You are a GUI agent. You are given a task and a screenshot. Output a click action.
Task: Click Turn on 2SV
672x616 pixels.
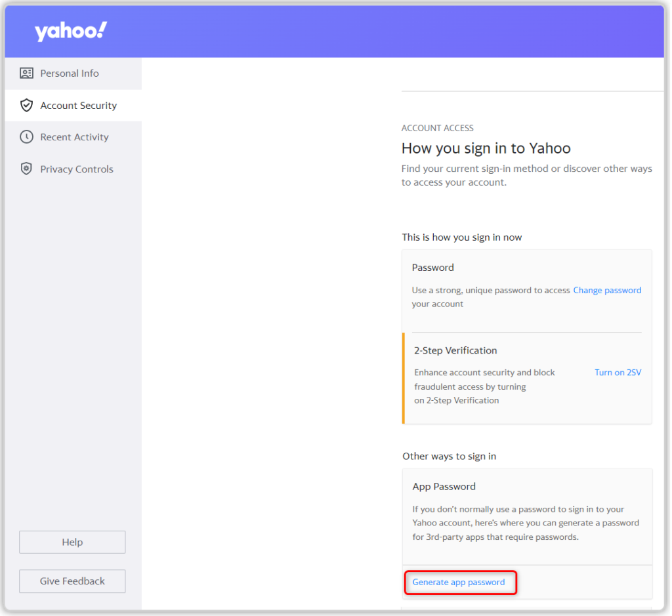tap(618, 372)
